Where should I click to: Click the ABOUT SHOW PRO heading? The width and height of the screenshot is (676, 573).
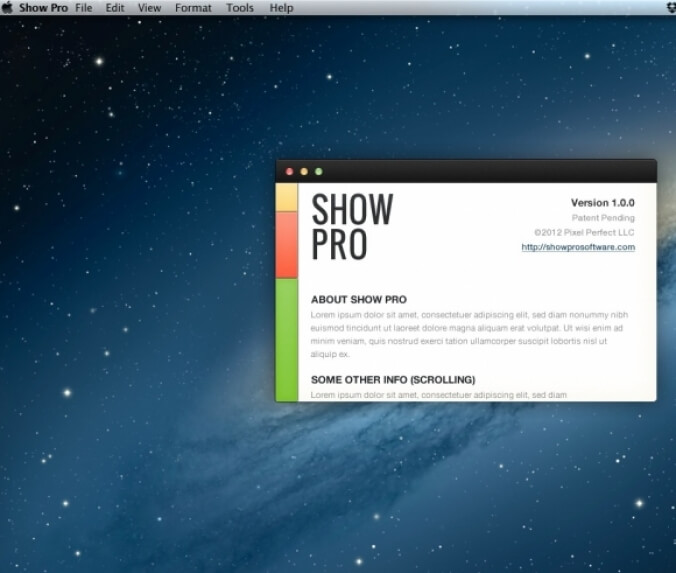(358, 300)
